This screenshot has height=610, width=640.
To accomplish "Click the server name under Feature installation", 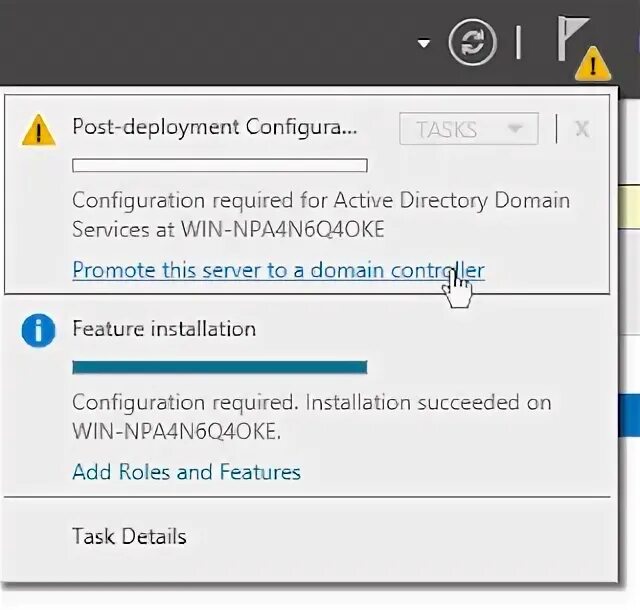I will (176, 432).
